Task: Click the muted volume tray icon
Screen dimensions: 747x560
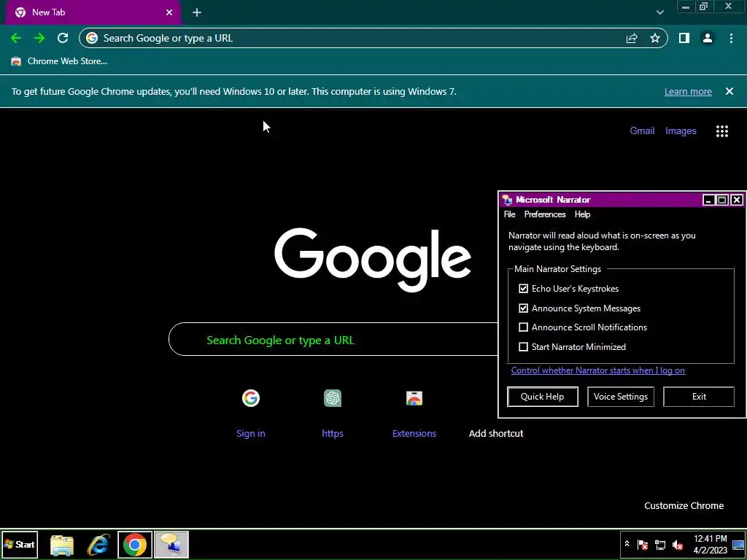Action: (x=678, y=544)
